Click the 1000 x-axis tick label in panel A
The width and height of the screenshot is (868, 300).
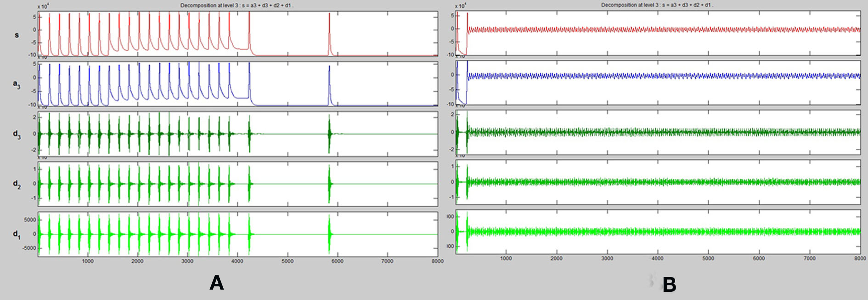[87, 261]
